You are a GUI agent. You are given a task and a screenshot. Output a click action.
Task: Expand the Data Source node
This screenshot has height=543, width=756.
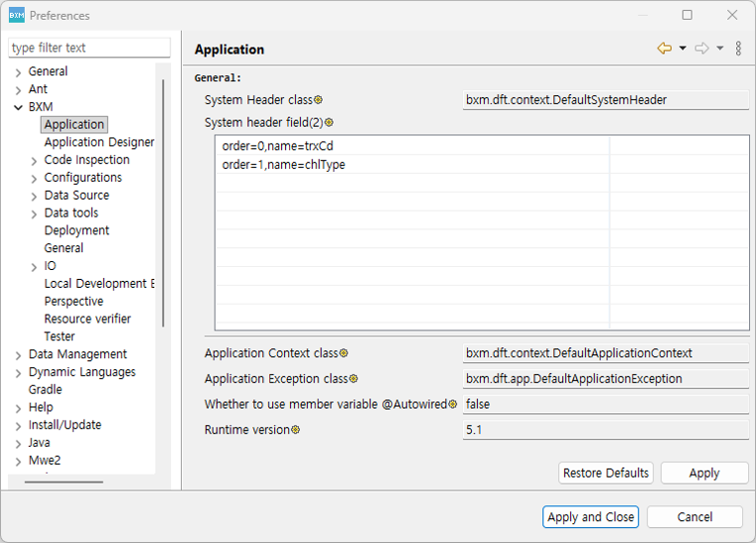point(34,197)
